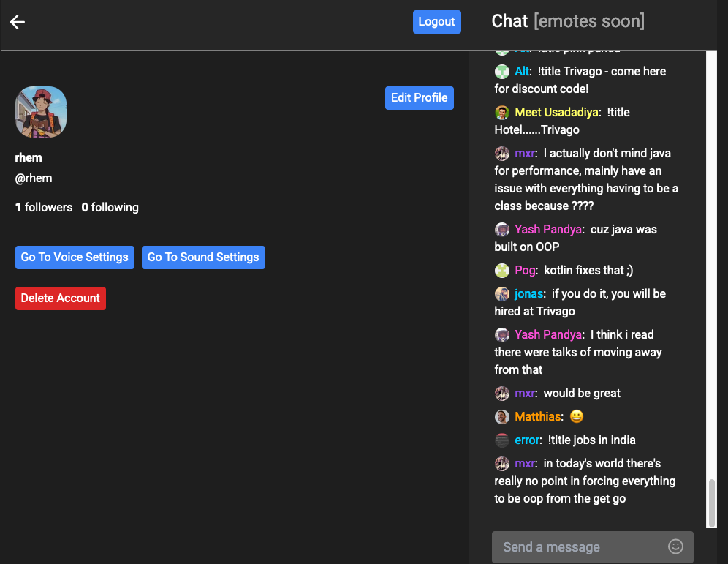The width and height of the screenshot is (728, 564).
Task: Click mxr's avatar in the chat
Action: [502, 154]
